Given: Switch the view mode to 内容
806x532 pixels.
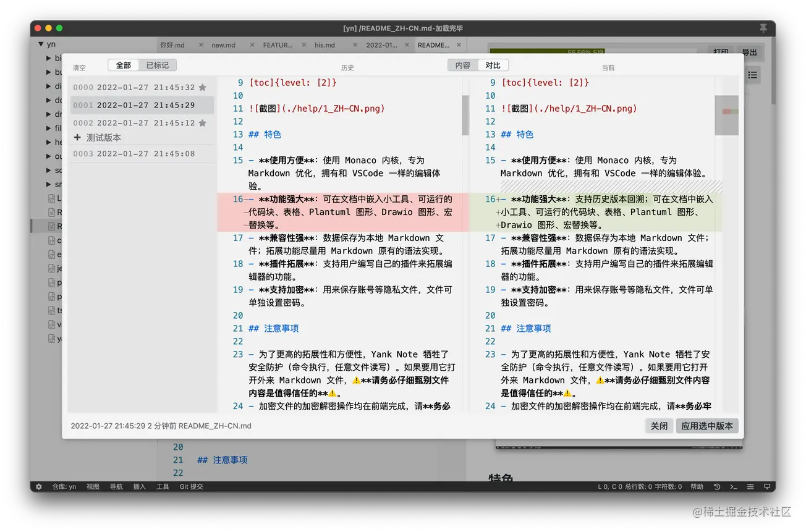Looking at the screenshot, I should [463, 65].
